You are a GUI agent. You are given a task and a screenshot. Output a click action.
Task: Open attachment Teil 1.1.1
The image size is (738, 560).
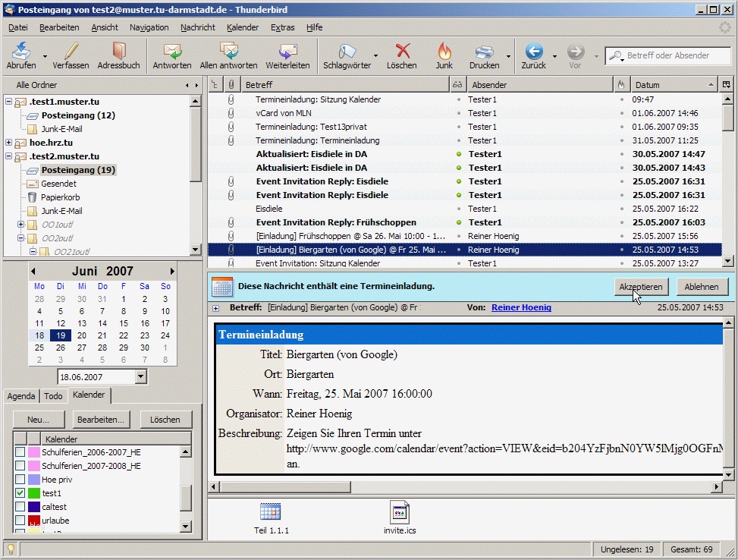coord(271,518)
